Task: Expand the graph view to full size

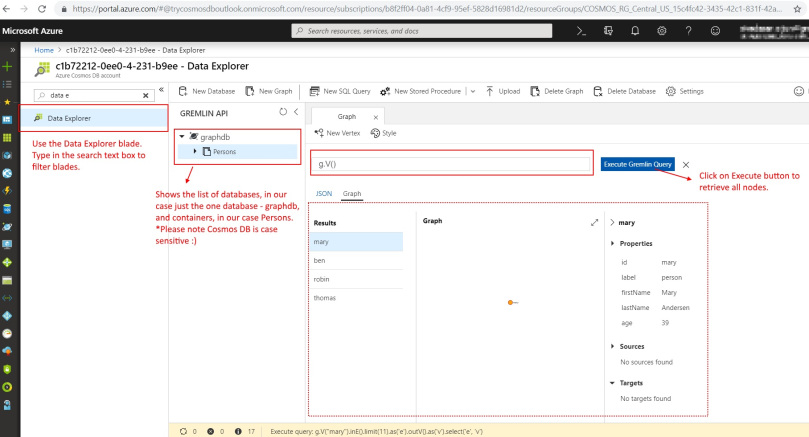Action: (594, 222)
